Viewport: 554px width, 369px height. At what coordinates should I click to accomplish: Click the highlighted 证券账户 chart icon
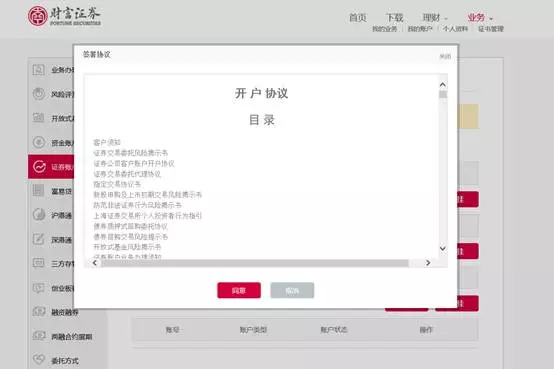pyautogui.click(x=39, y=166)
